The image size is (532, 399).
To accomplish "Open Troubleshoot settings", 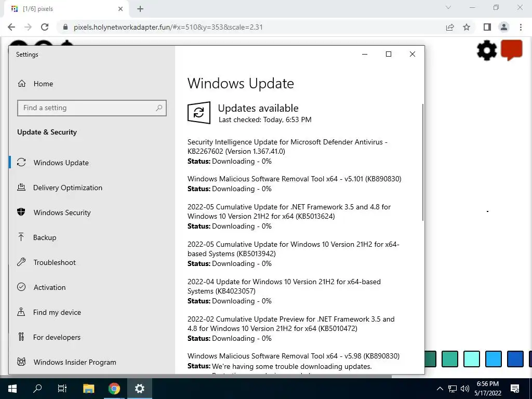I will (55, 262).
